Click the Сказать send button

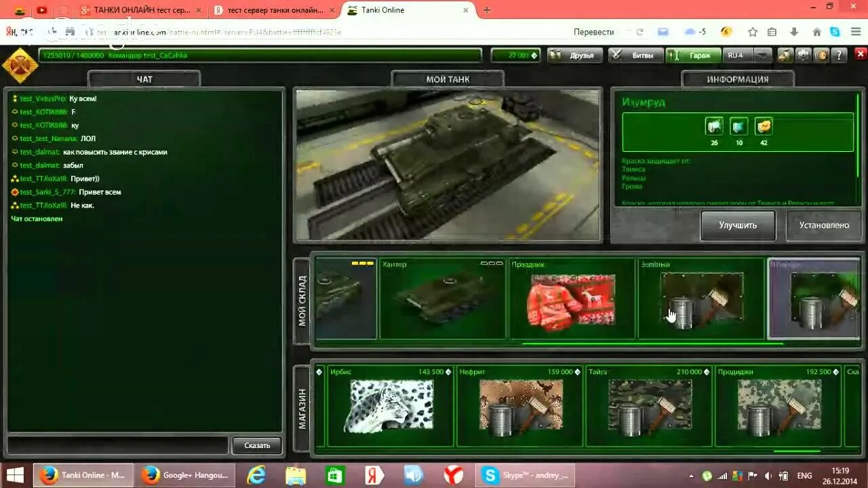pos(257,445)
